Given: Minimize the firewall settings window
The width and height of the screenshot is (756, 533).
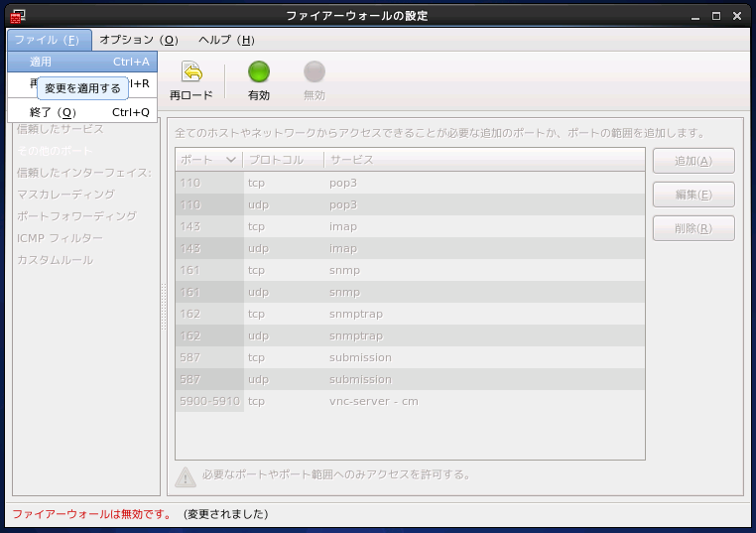Looking at the screenshot, I should [695, 17].
